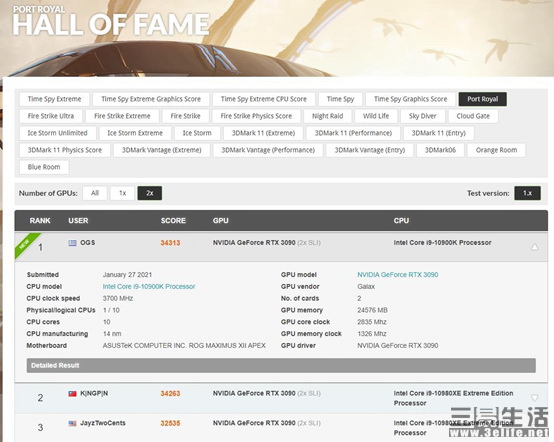
Task: Choose 3DMark 11 (Extreme) tab
Action: [263, 133]
